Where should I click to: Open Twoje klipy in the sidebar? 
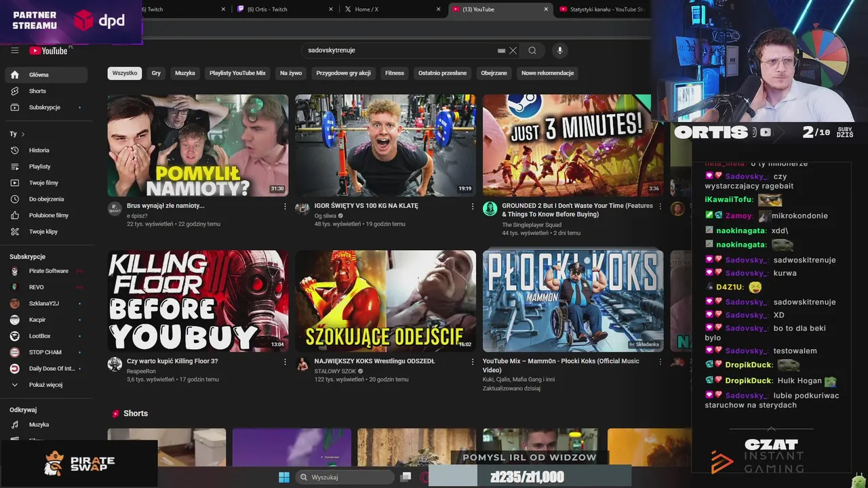point(45,232)
